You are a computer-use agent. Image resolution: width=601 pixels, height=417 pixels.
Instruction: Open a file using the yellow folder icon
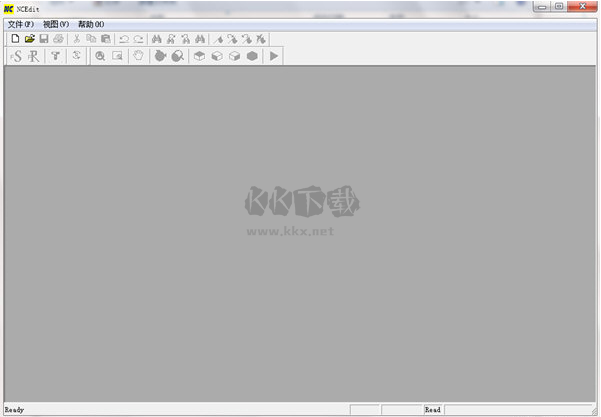point(30,39)
